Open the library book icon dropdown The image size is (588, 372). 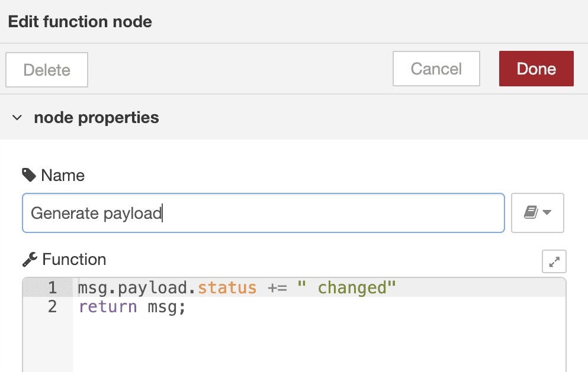tap(538, 213)
